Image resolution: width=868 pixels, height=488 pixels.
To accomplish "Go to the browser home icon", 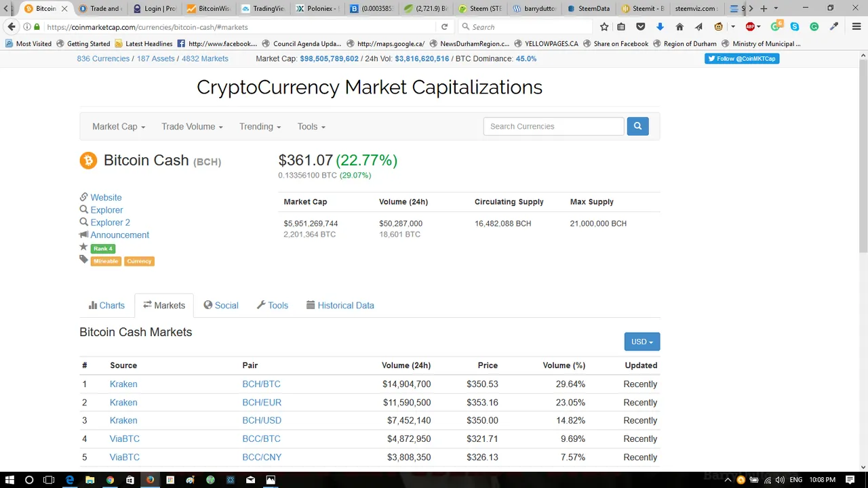I will click(x=679, y=27).
